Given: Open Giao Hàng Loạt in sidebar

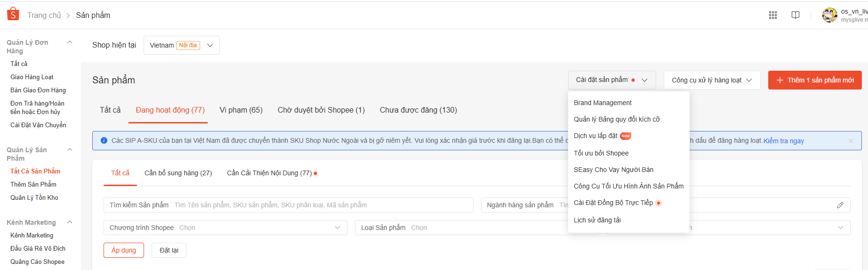Looking at the screenshot, I should pyautogui.click(x=32, y=77).
